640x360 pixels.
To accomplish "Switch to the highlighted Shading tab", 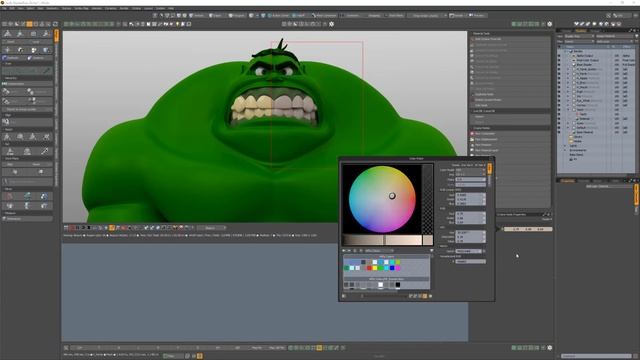I will tap(580, 31).
